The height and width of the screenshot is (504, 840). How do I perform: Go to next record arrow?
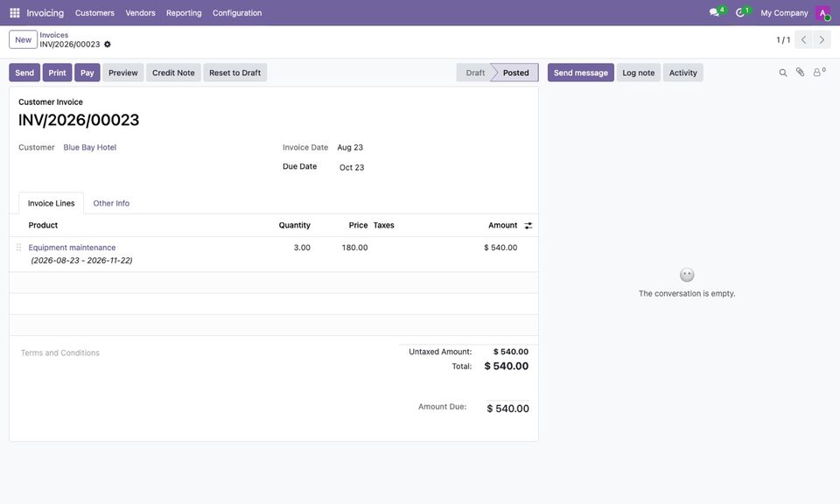pyautogui.click(x=822, y=39)
